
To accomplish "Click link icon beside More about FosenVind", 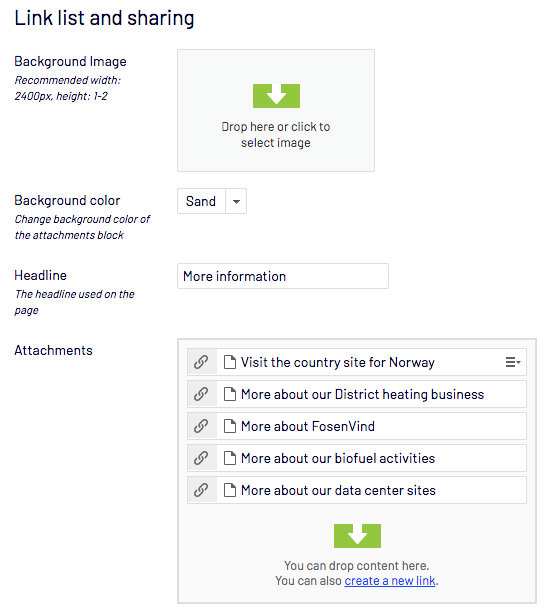I will (201, 426).
